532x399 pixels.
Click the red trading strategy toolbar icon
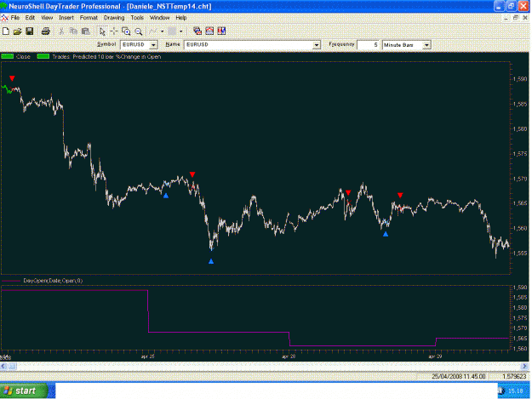(x=221, y=31)
